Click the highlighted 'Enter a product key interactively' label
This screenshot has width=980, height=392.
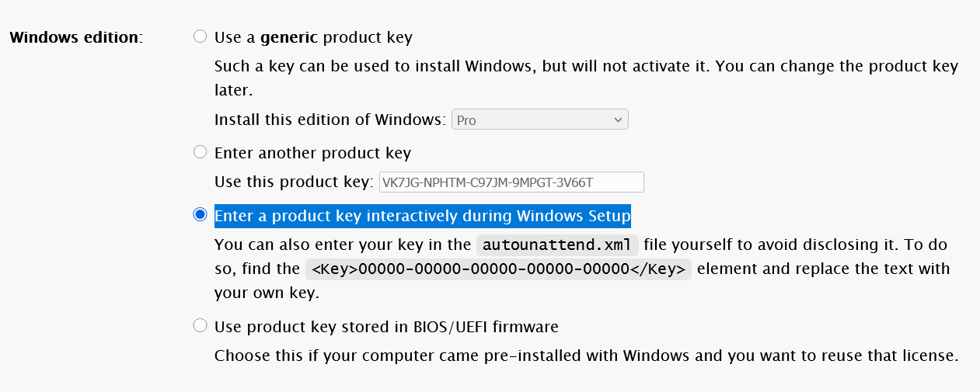click(x=422, y=215)
